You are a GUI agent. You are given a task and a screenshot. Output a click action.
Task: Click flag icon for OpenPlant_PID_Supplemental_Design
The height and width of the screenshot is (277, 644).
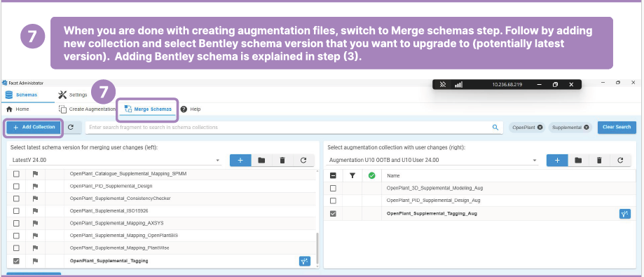point(35,186)
